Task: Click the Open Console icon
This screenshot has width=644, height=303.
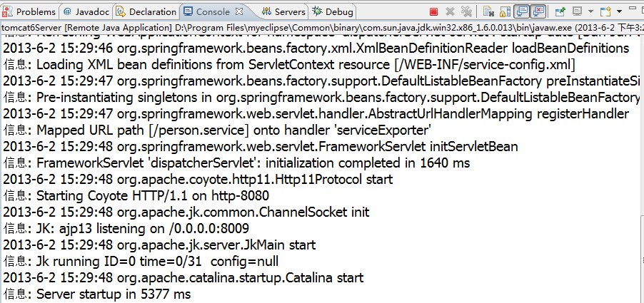Action: pos(604,11)
